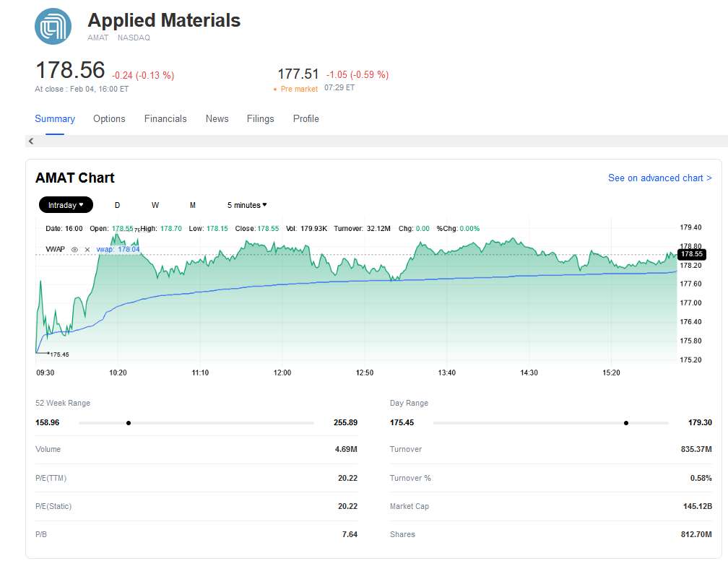
Task: View the News tab
Action: click(217, 119)
